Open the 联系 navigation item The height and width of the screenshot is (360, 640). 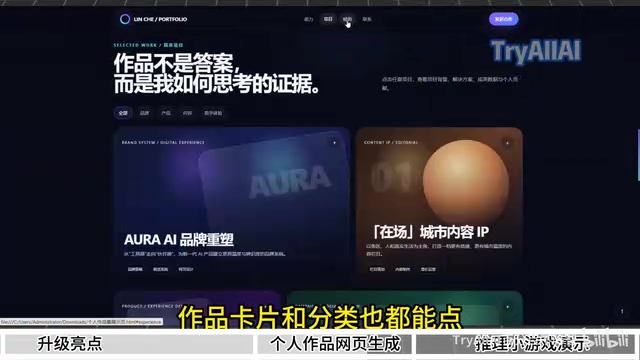pyautogui.click(x=367, y=19)
